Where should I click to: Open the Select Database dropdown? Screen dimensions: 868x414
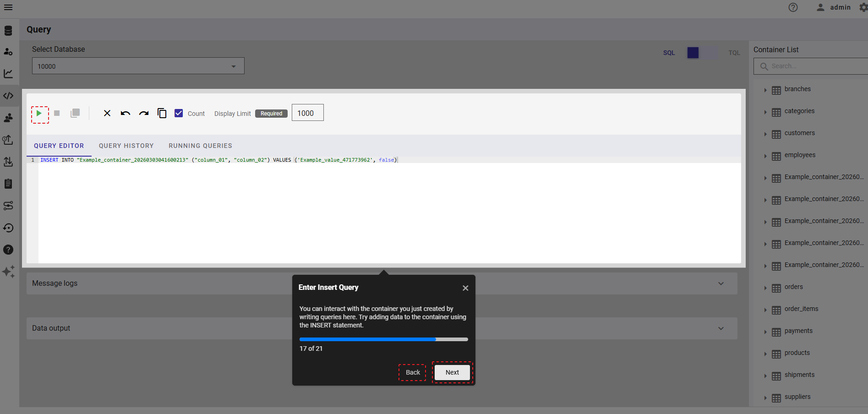tap(138, 66)
